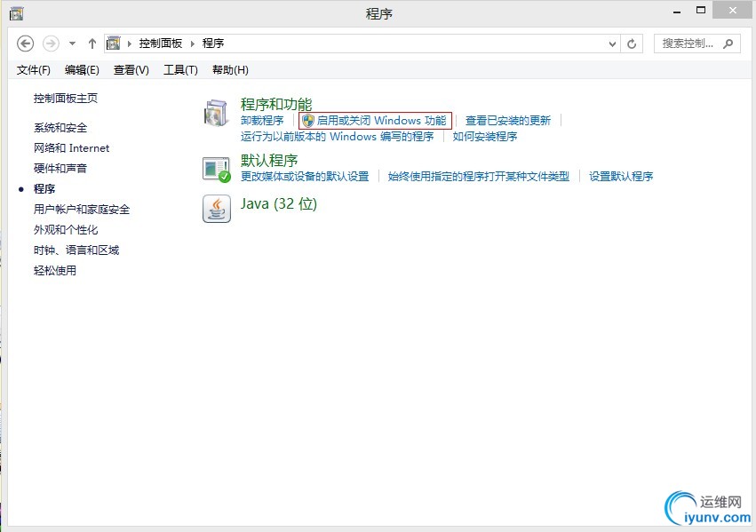Open 轻松使用 category

tap(55, 270)
